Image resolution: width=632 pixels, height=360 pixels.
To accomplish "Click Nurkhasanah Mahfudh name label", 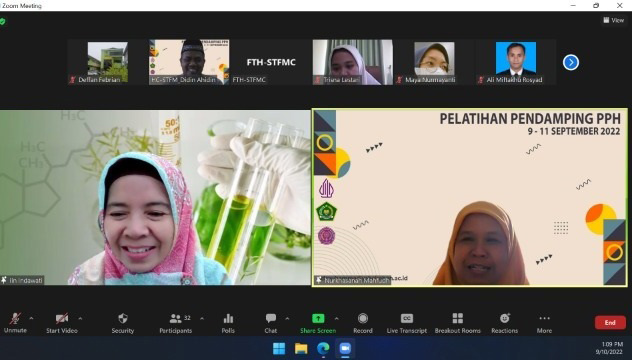I will (x=357, y=280).
